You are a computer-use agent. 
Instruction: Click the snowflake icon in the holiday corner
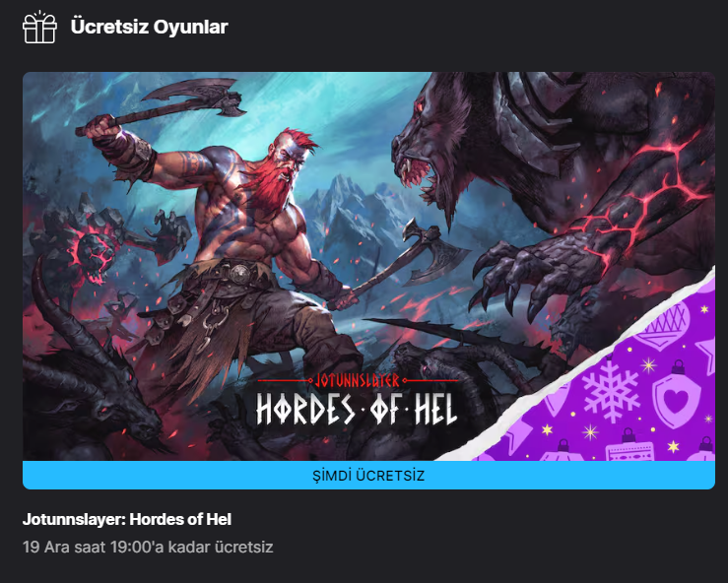click(610, 391)
